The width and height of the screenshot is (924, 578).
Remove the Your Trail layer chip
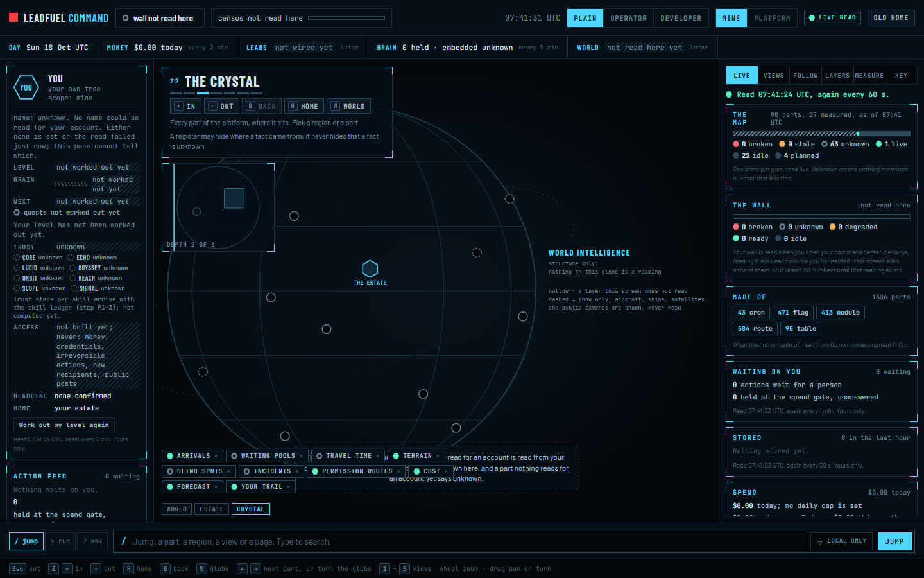tap(289, 487)
